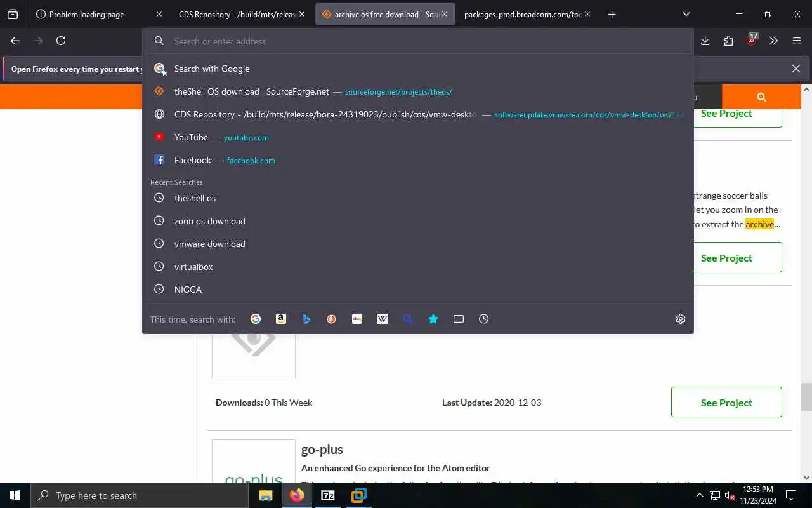Search this time with eBay icon
Image resolution: width=812 pixels, height=508 pixels.
[357, 319]
